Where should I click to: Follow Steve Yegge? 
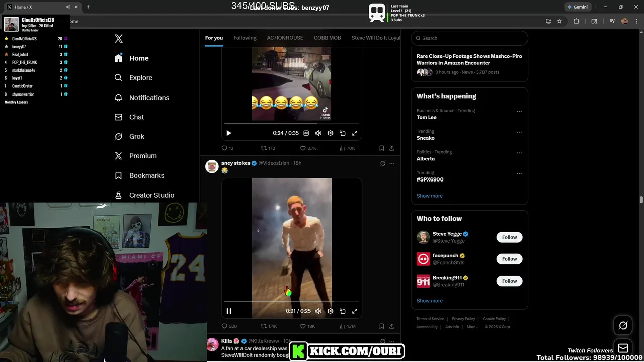coord(509,237)
